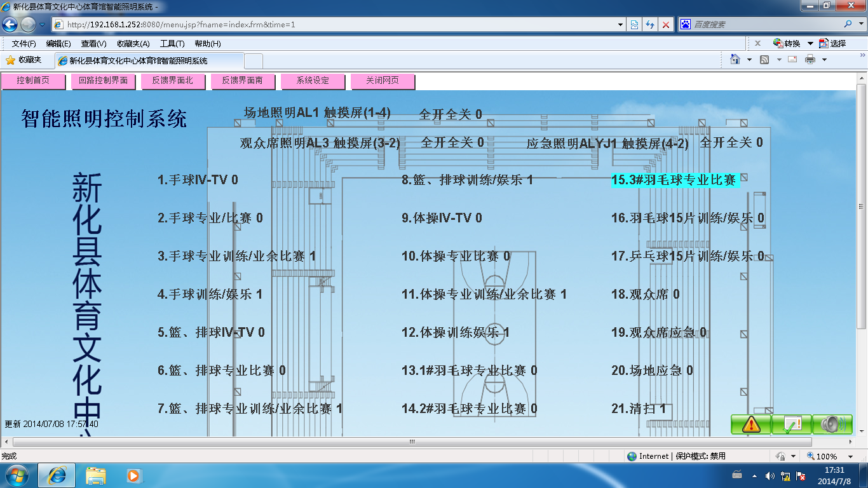Image resolution: width=868 pixels, height=488 pixels.
Task: Click the alarm acknowledge checkmark button
Action: pyautogui.click(x=791, y=424)
